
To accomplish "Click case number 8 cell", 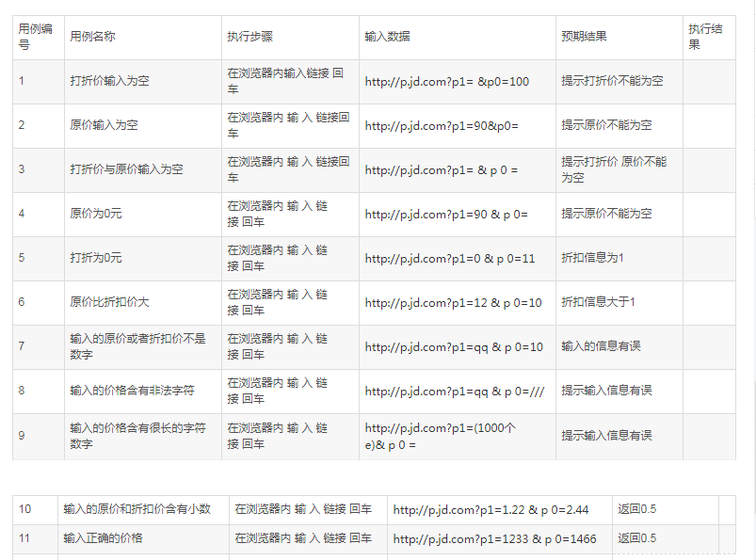I will click(x=38, y=391).
